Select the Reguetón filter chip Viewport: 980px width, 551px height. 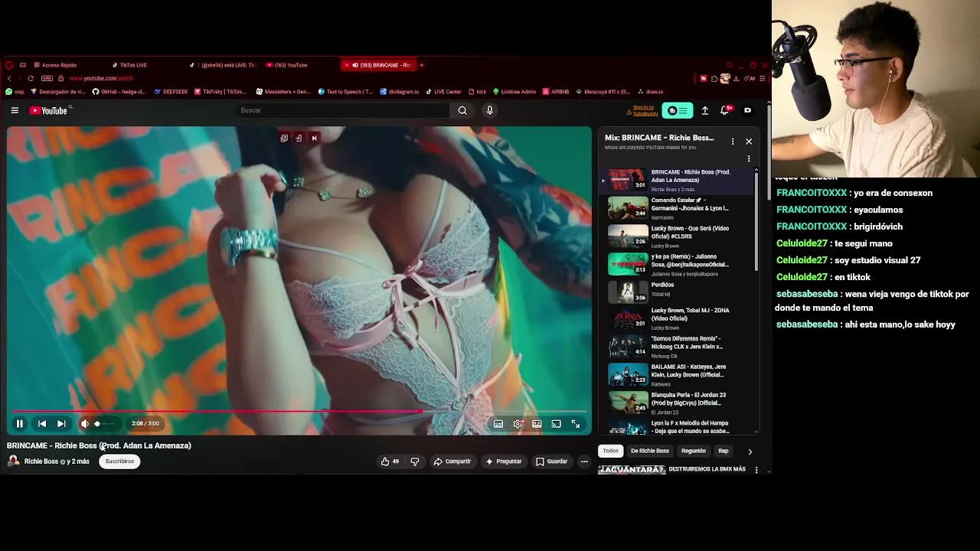(x=694, y=451)
